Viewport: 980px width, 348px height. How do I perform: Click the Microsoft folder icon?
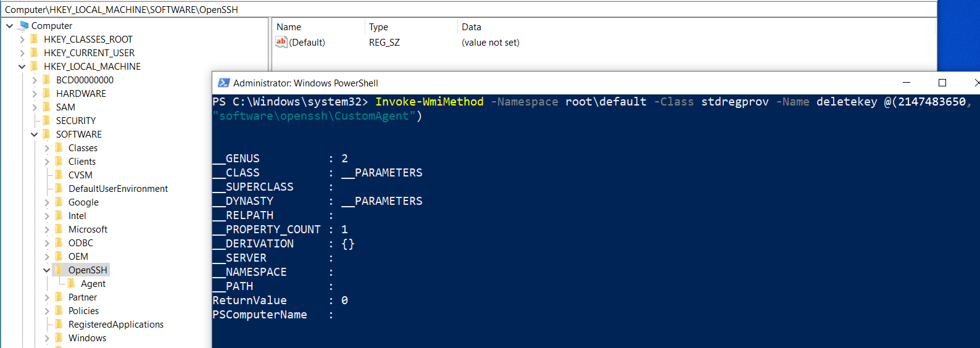(59, 229)
